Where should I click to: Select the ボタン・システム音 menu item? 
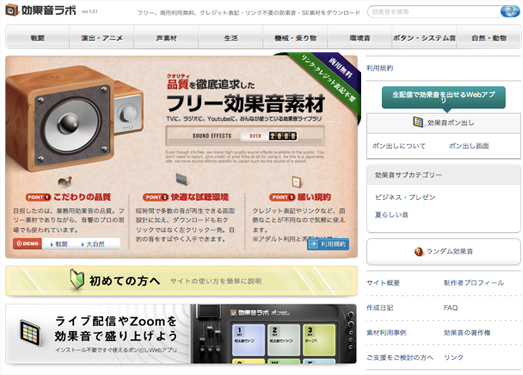coord(424,38)
